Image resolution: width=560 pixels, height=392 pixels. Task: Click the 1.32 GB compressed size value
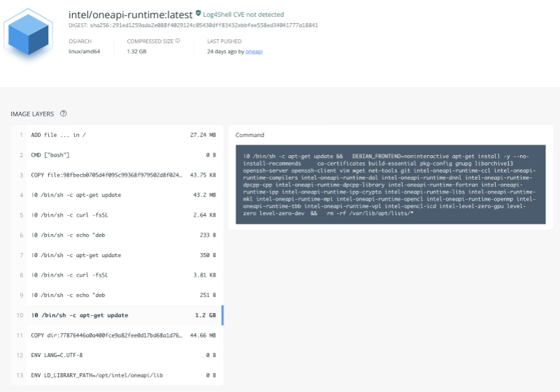[x=137, y=52]
